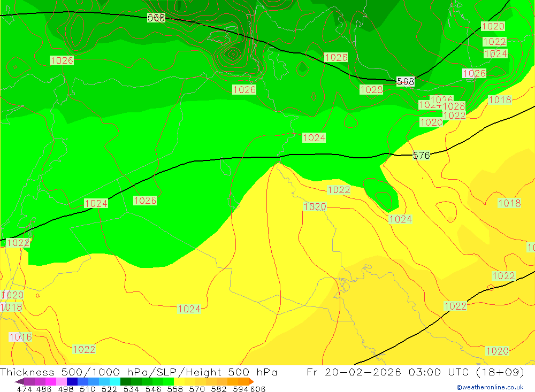535x392 pixels.
Task: Click the 'Thickness 500/1000 hPa/SLP/Height 500 hPa' title
Action: point(139,372)
